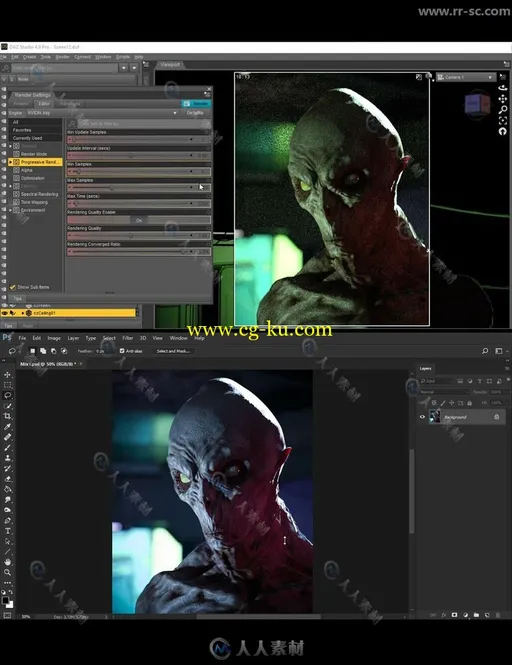Image resolution: width=512 pixels, height=665 pixels.
Task: Open the Layers panel flyout menu
Action: [506, 369]
